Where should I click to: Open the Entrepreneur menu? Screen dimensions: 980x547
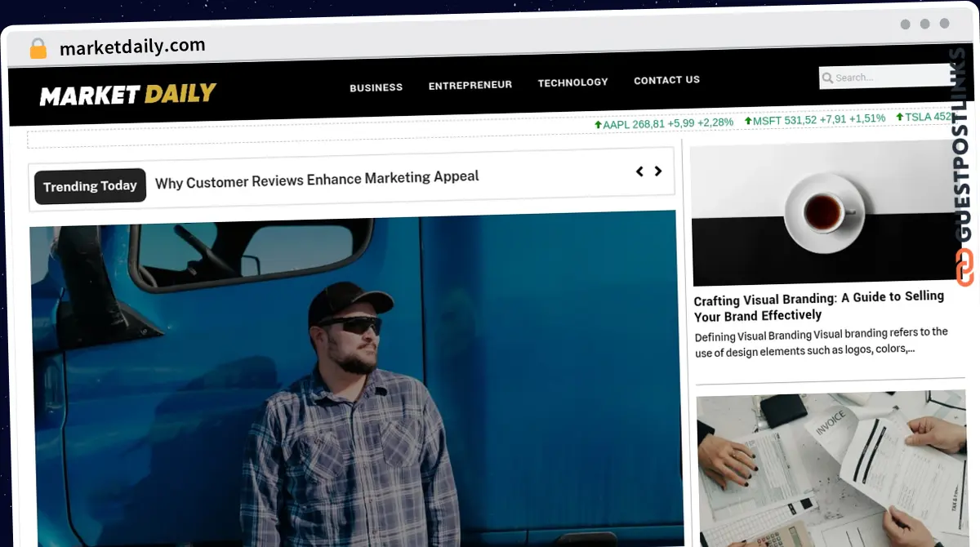pyautogui.click(x=470, y=85)
